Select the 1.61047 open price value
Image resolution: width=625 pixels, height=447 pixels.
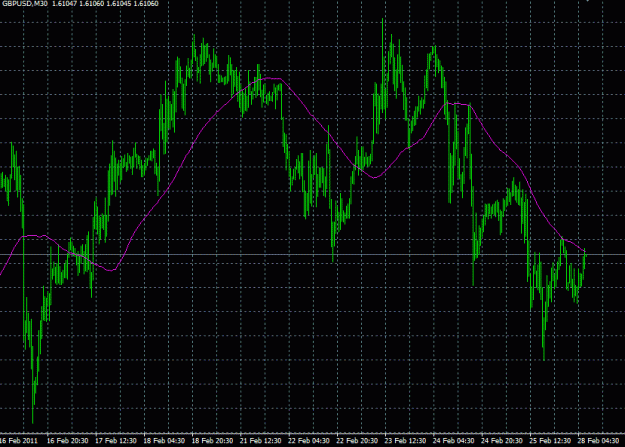pos(65,4)
